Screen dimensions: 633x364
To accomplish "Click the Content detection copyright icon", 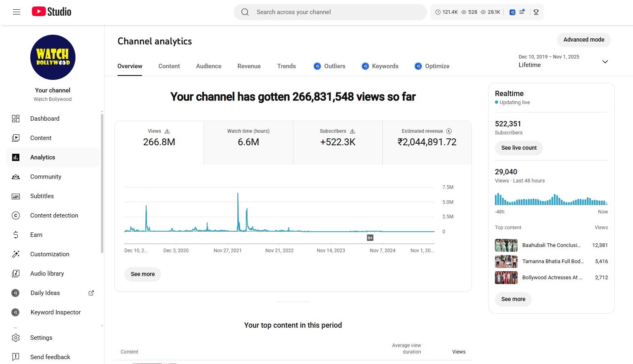I will click(x=16, y=215).
